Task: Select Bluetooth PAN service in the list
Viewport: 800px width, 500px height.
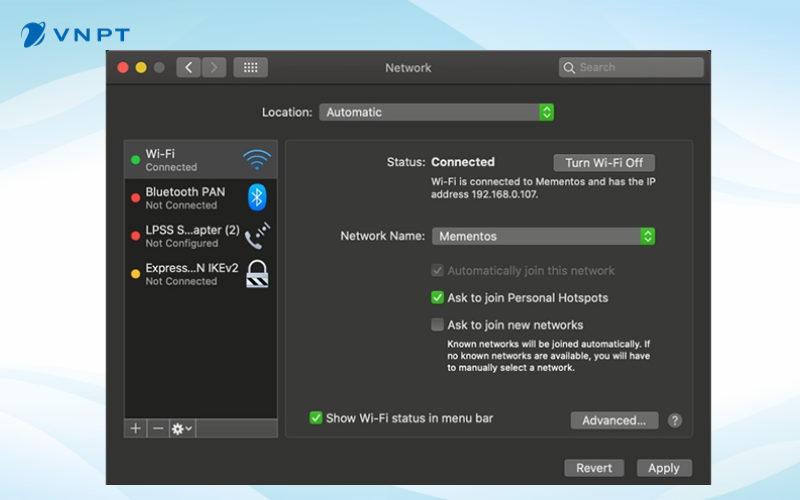Action: (x=201, y=198)
